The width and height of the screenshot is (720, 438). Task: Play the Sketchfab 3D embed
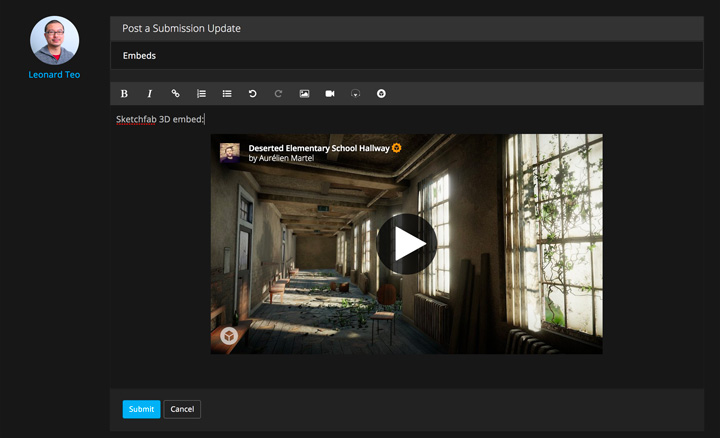coord(407,244)
